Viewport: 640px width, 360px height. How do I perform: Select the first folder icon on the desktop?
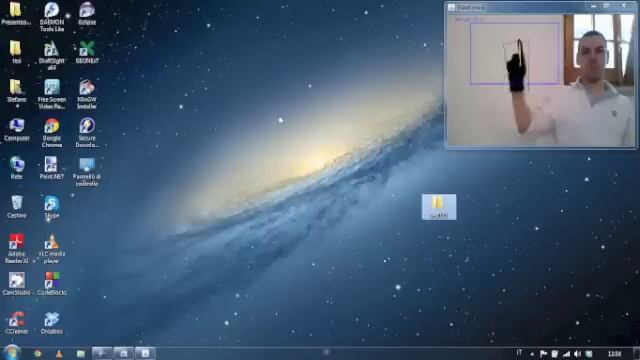click(x=16, y=13)
